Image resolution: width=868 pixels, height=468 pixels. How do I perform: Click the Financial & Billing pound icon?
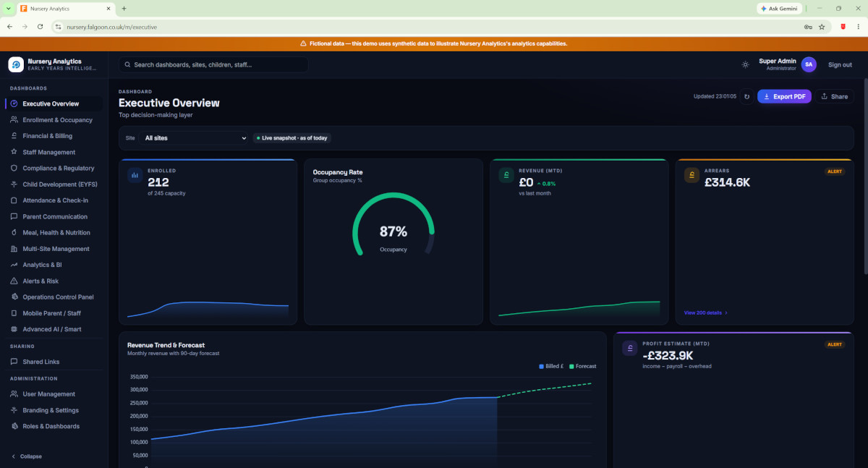tap(14, 136)
